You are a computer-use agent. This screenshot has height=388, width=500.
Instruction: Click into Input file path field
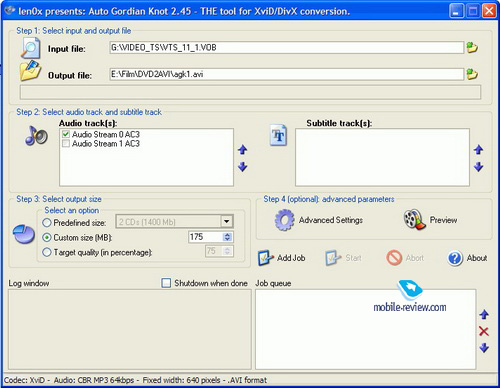click(286, 47)
